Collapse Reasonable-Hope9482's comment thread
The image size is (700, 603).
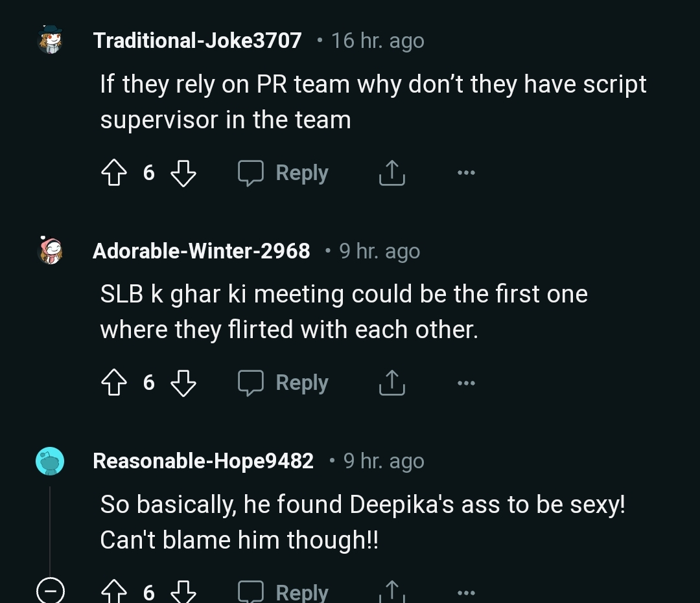pos(50,591)
